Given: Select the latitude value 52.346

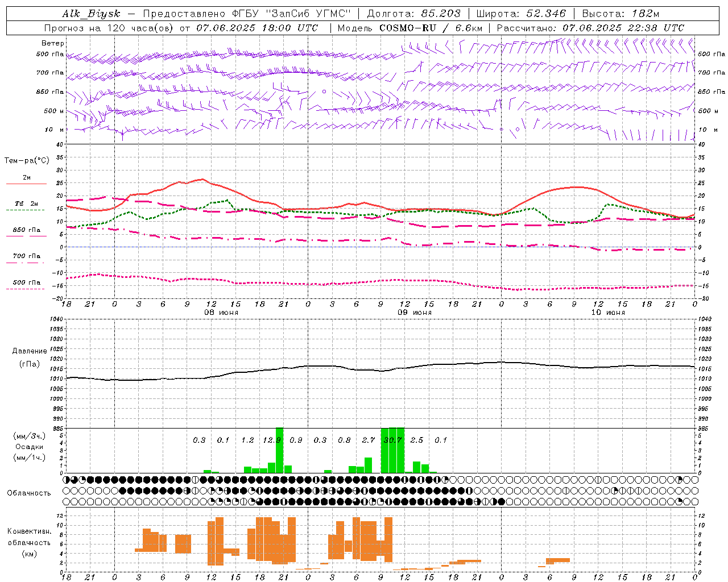Looking at the screenshot, I should (x=546, y=14).
